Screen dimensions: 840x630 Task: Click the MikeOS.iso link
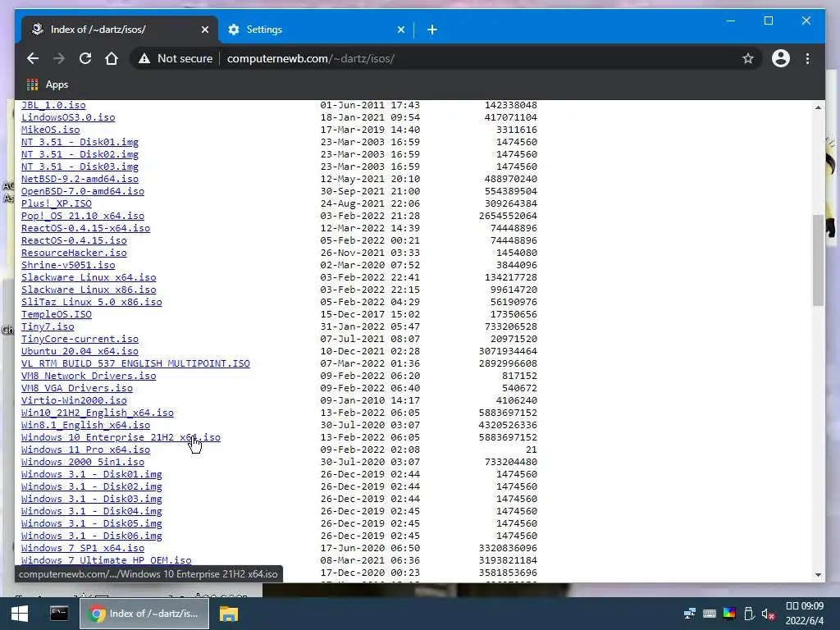point(50,130)
